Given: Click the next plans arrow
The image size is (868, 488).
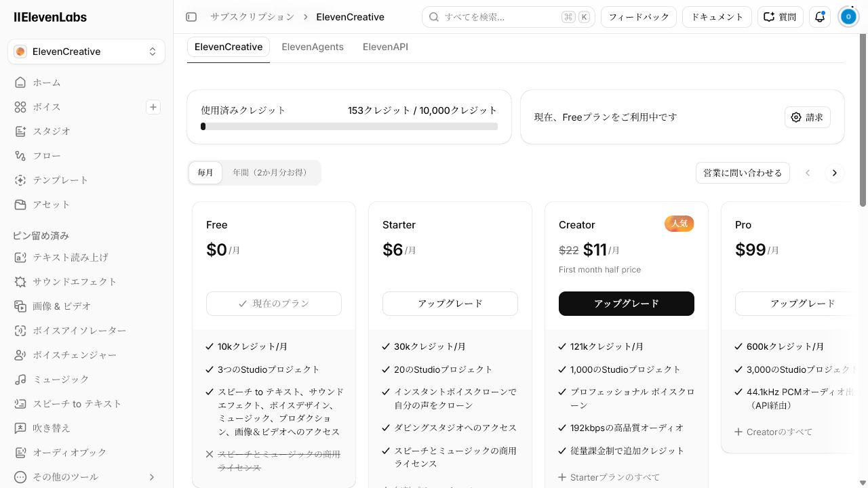Looking at the screenshot, I should (835, 173).
